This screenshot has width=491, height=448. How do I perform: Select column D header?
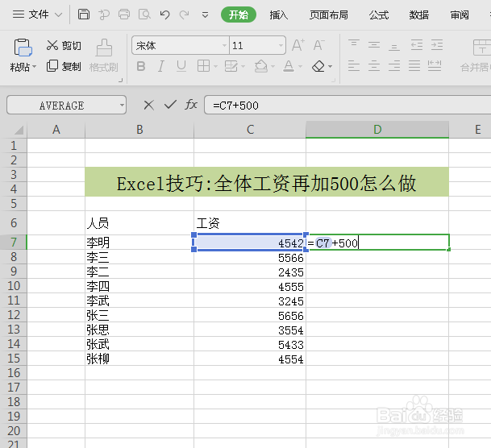click(377, 130)
